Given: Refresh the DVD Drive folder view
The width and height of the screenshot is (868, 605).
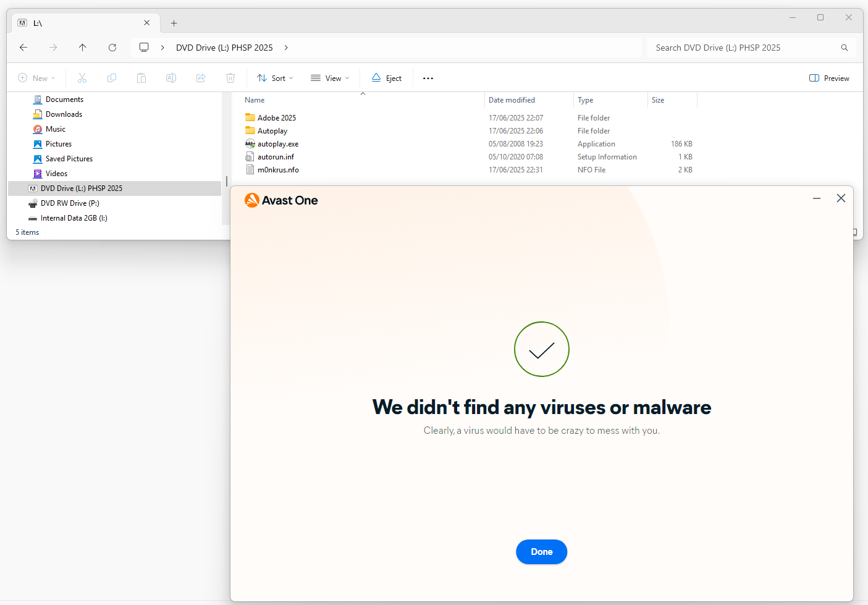Looking at the screenshot, I should coord(112,48).
